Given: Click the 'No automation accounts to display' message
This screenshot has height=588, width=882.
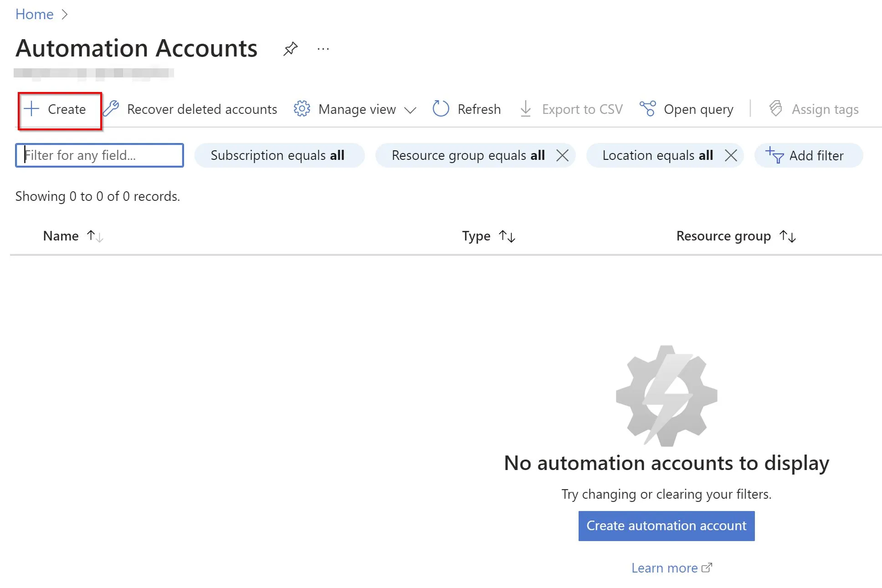Looking at the screenshot, I should (667, 463).
